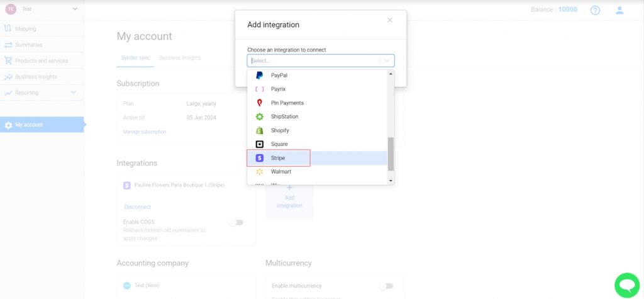This screenshot has width=644, height=299.
Task: Open the help question mark icon
Action: [595, 10]
